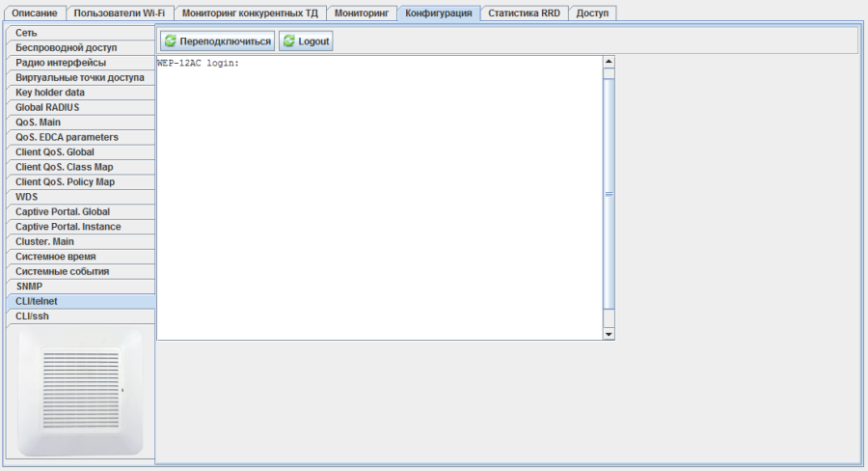
Task: Click the access point device image
Action: click(x=81, y=391)
